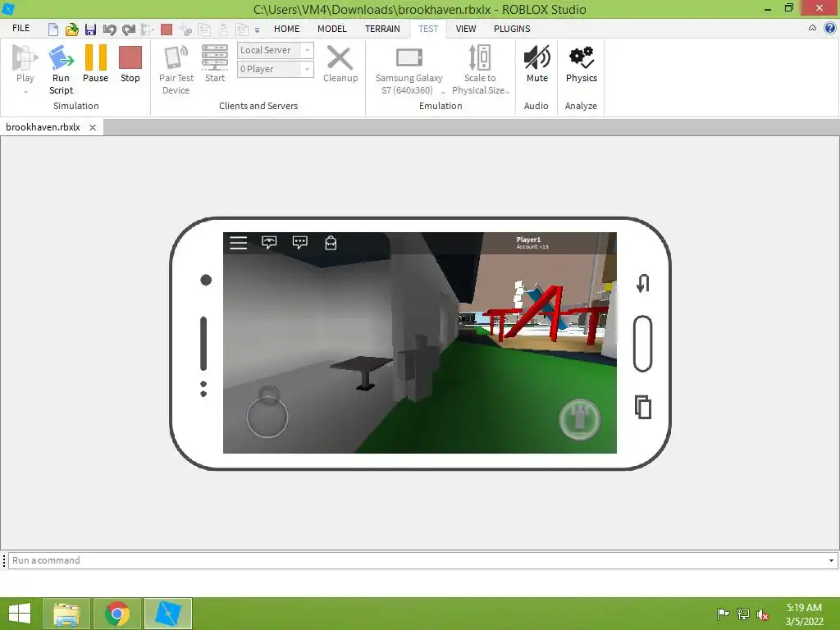Screen dimensions: 840x630
Task: Open the backpack icon in the game top bar
Action: click(x=331, y=243)
